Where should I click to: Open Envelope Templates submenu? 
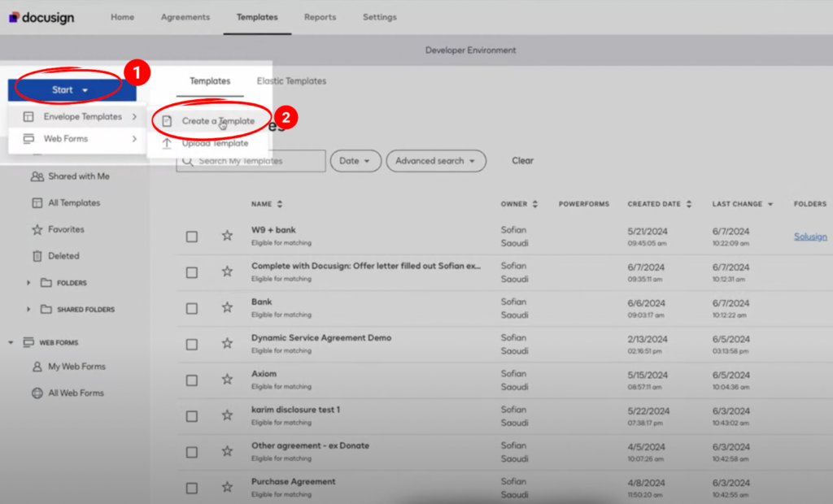click(77, 117)
